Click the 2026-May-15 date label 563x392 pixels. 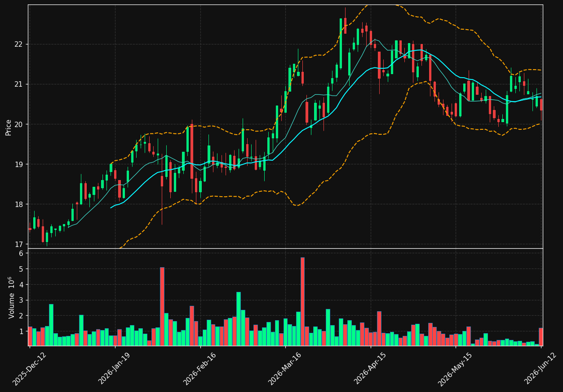[456, 369]
